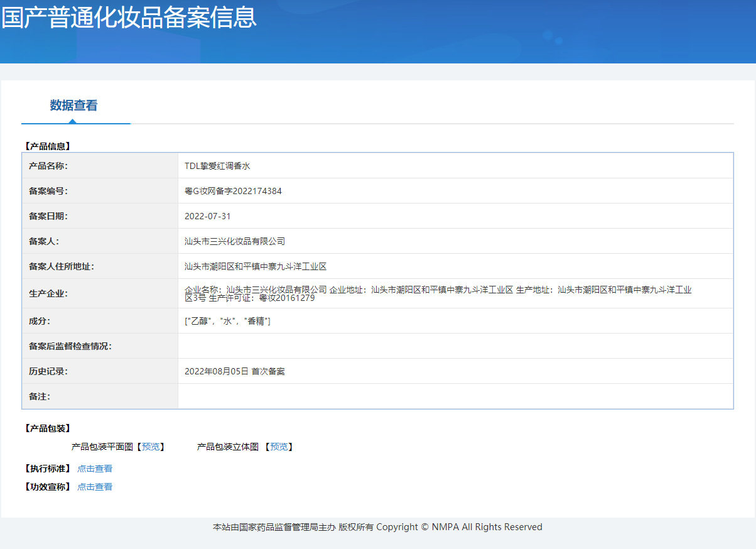Select product name TDL挚爱红调香水
Screen dimensions: 756x549
click(217, 166)
